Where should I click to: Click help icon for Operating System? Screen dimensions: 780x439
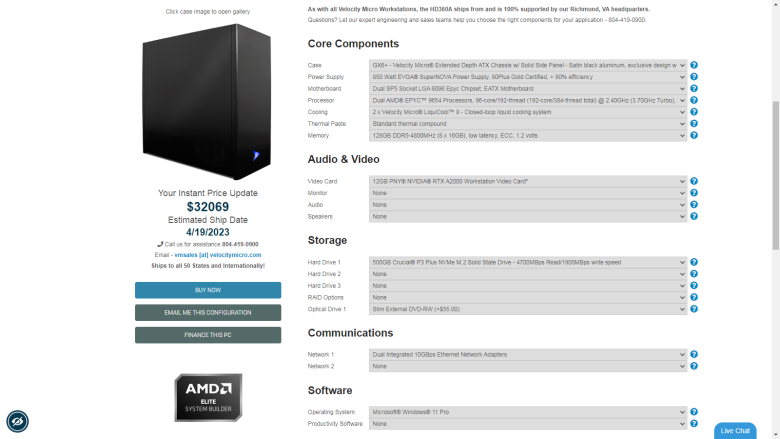(694, 412)
